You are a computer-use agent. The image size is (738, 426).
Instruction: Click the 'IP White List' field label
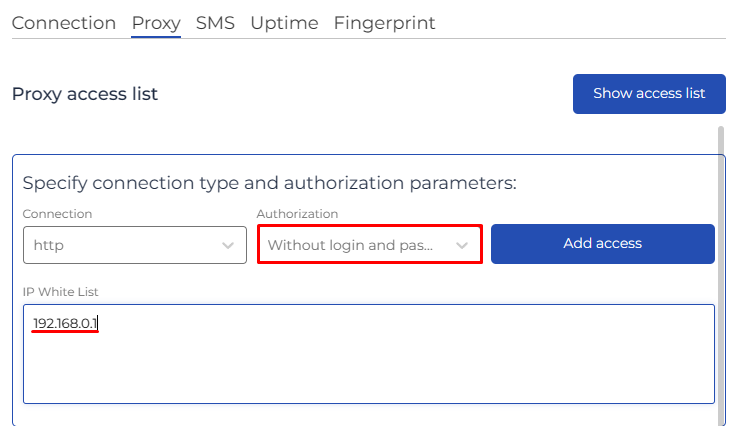[x=61, y=291]
